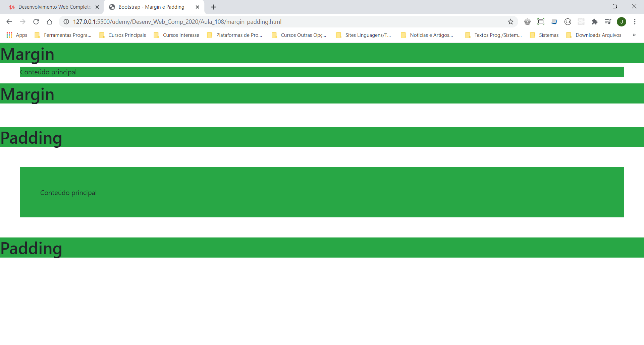Open the Textos Prog./Sistem... bookmark folder

click(x=494, y=35)
